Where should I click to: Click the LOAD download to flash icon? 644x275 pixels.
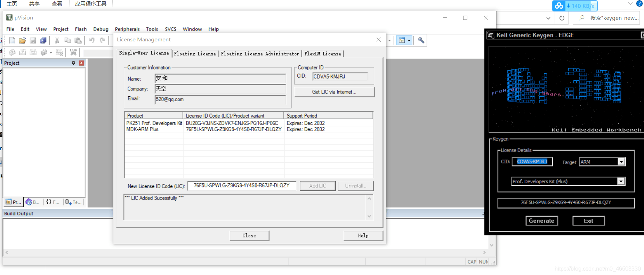(73, 52)
